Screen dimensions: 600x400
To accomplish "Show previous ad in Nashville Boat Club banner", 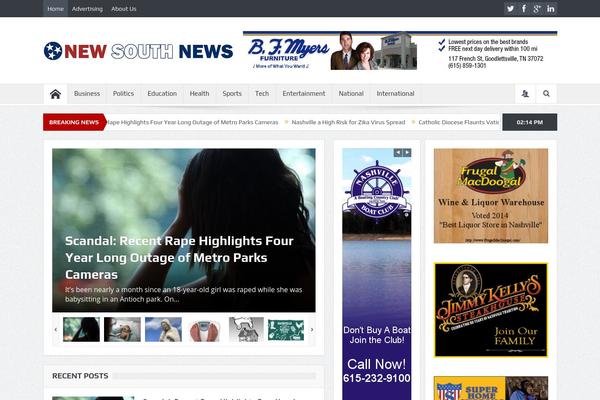I will [398, 153].
